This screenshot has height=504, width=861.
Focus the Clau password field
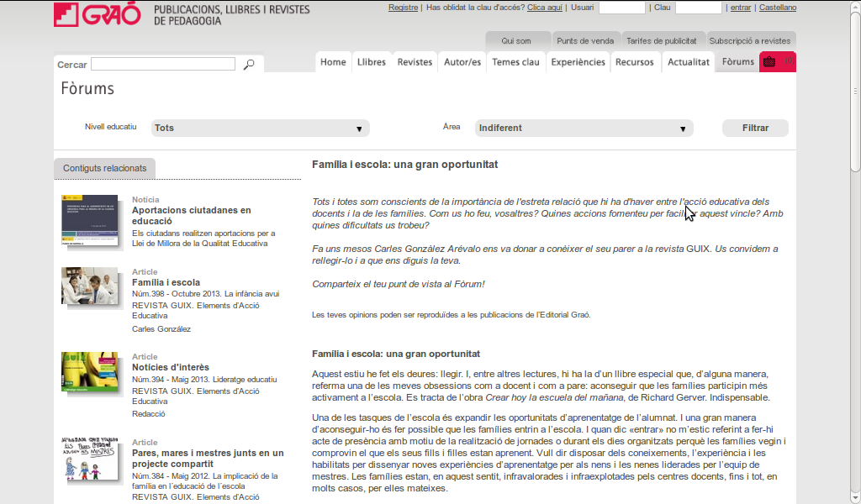tap(698, 8)
